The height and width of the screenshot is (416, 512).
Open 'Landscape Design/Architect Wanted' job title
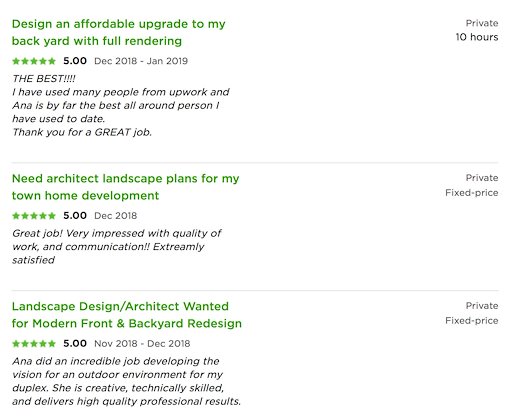click(127, 315)
